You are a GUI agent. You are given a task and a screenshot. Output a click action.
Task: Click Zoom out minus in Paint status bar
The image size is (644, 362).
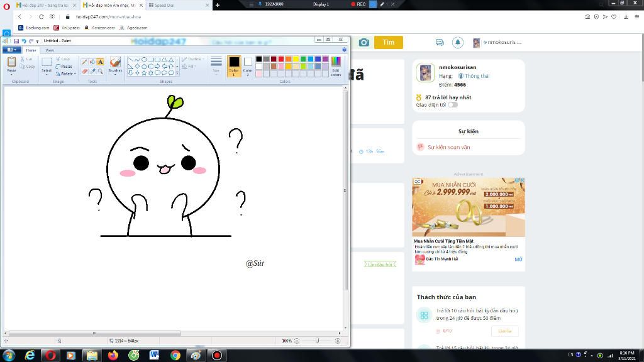tap(297, 341)
